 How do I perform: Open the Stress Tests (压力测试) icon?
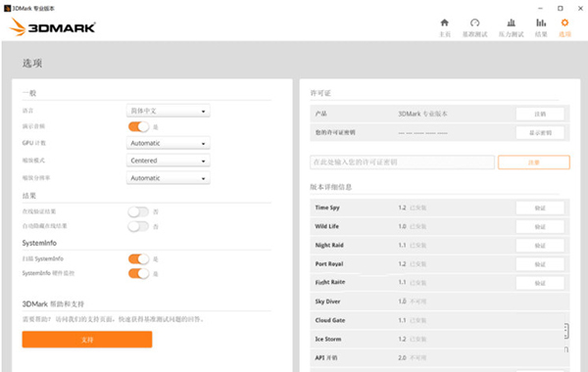pyautogui.click(x=512, y=23)
